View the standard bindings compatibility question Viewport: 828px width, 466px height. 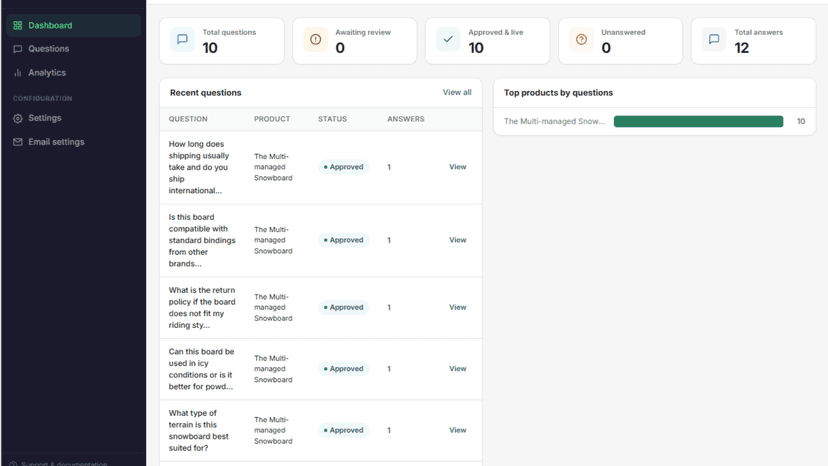click(457, 240)
